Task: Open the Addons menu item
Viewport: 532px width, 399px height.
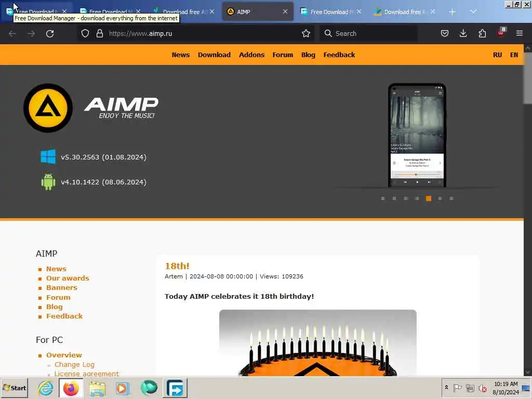Action: click(251, 55)
